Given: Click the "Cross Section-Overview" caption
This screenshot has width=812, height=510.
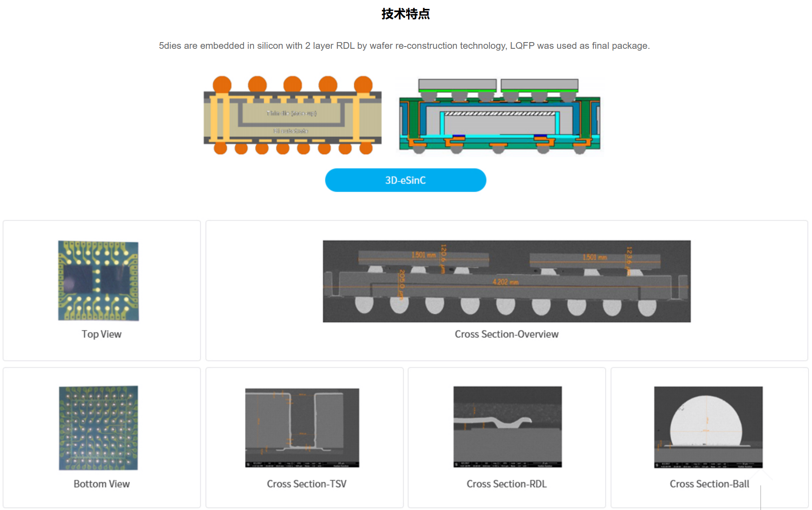Looking at the screenshot, I should coord(507,334).
